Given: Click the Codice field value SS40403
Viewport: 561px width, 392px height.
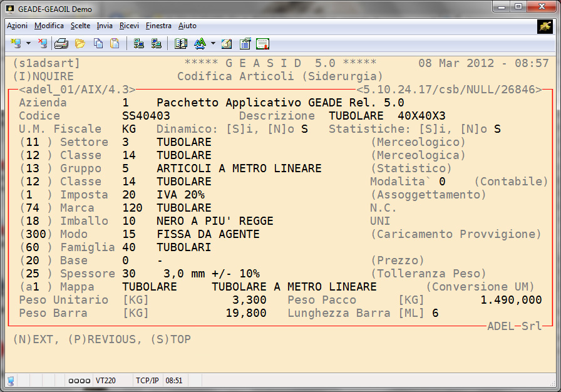Looking at the screenshot, I should [x=146, y=116].
